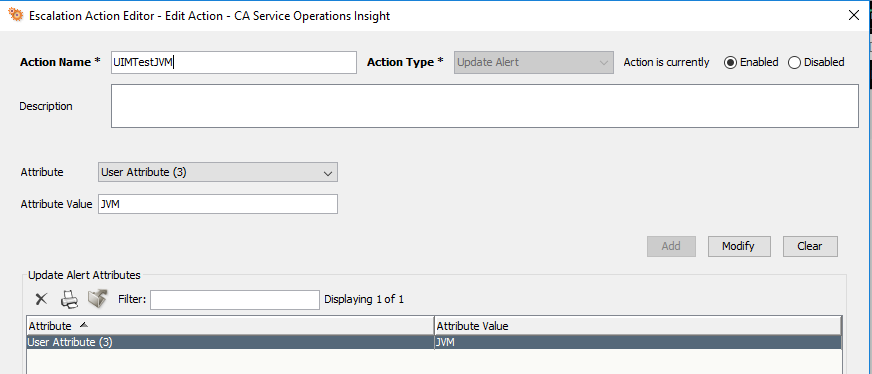Click the delete X icon in attributes toolbar
872x374 pixels.
41,300
